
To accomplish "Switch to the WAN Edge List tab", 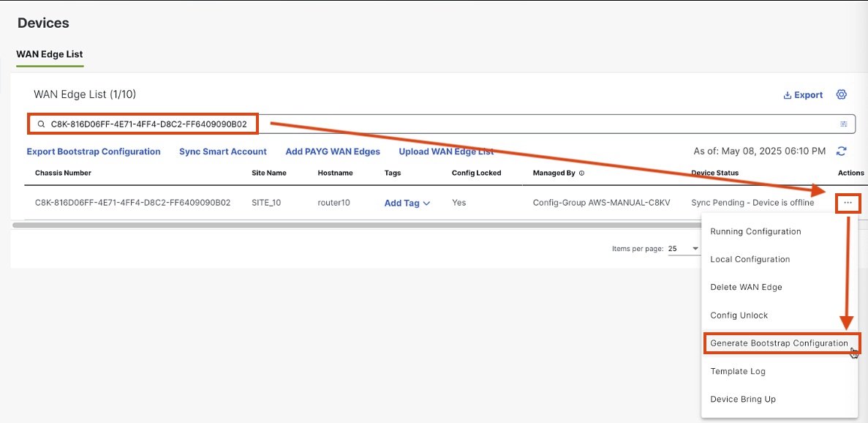I will (49, 54).
